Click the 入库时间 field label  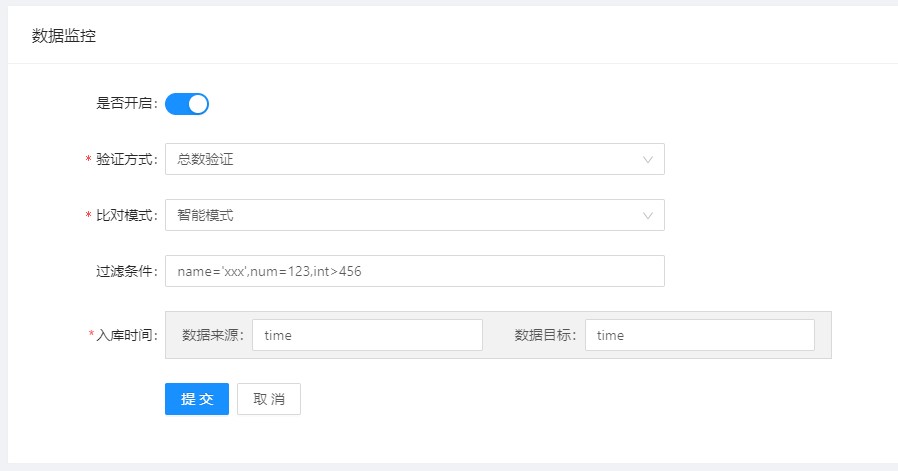coord(126,335)
